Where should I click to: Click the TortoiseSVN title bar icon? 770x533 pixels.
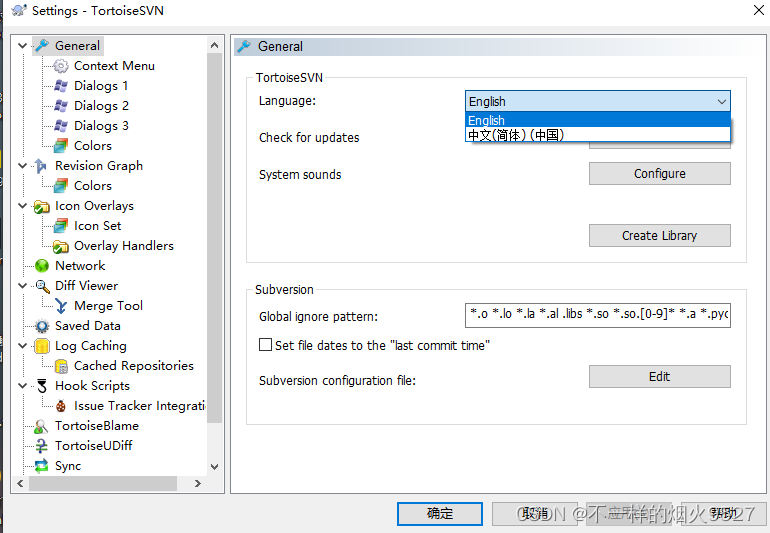19,10
